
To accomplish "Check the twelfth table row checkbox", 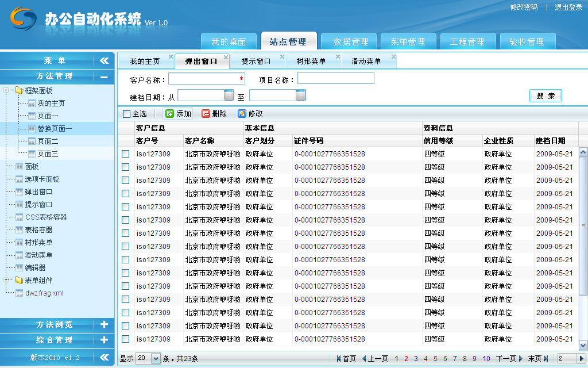I will (126, 299).
